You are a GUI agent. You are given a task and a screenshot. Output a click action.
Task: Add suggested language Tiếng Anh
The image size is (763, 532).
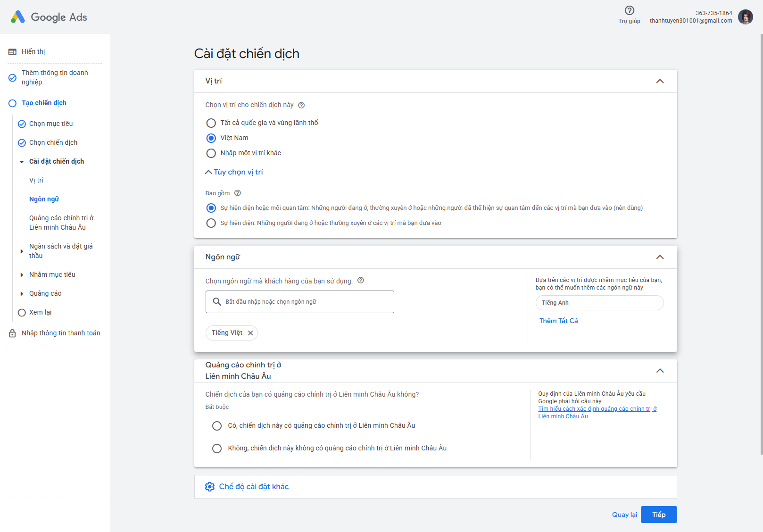(600, 303)
